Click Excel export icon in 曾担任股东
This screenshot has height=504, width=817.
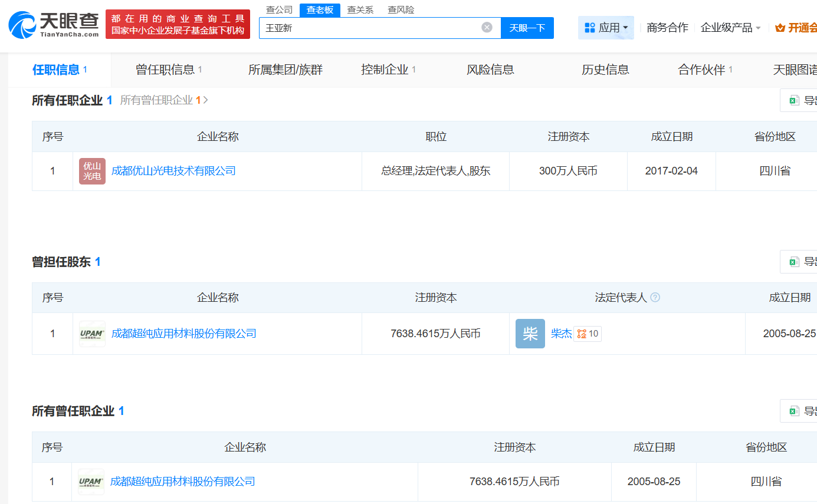[795, 262]
